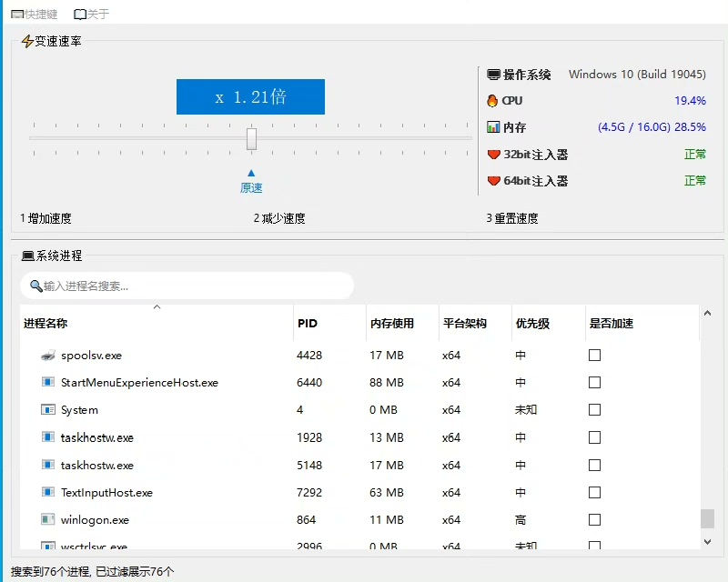Click the process list scrollbar thumb

707,519
